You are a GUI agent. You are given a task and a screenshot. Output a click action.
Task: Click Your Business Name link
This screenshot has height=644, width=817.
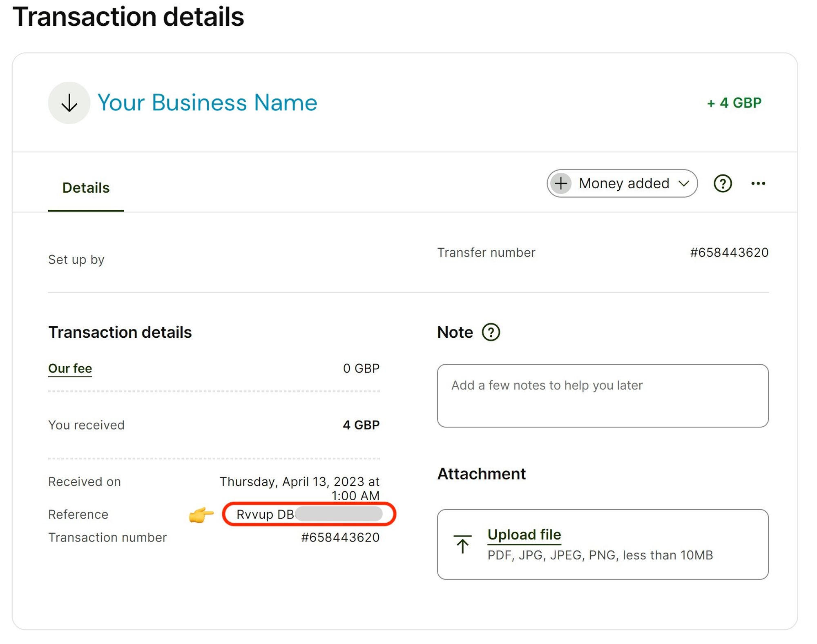coord(207,103)
